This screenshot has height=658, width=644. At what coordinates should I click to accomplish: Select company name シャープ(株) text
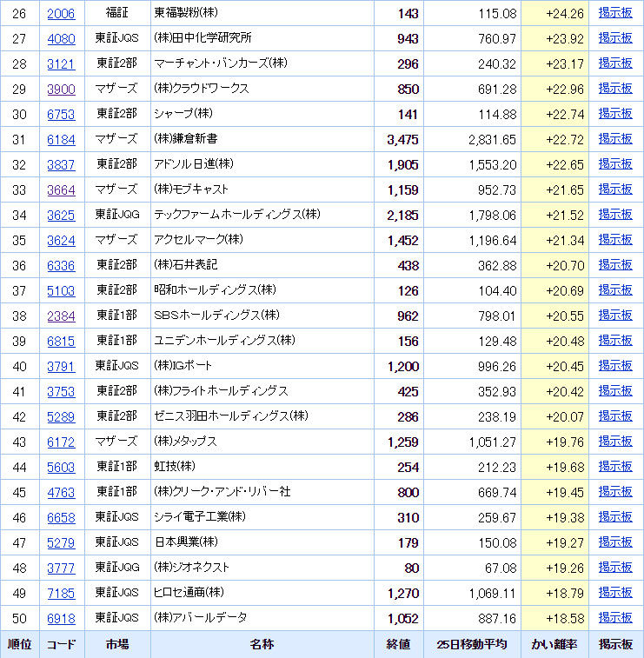click(x=183, y=114)
